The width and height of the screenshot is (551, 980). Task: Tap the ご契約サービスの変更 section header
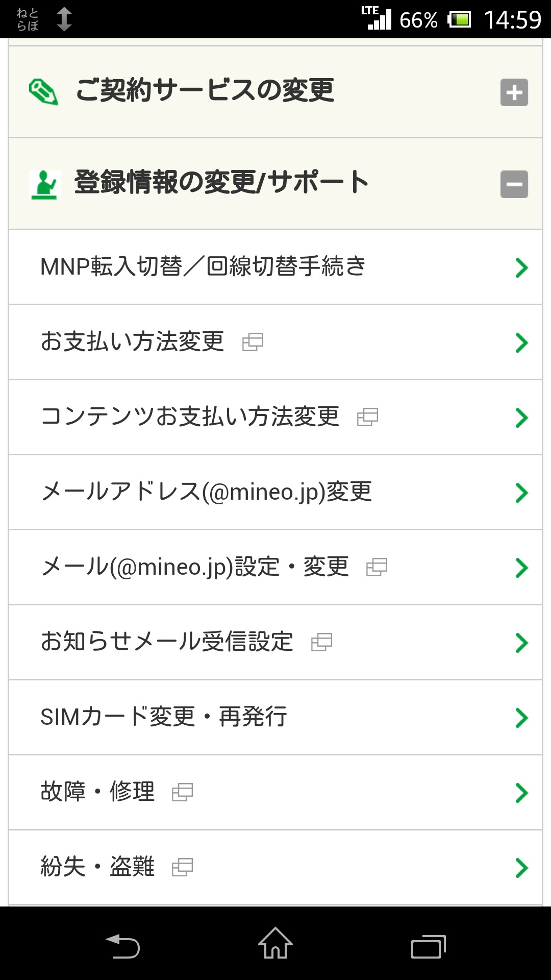coord(205,91)
